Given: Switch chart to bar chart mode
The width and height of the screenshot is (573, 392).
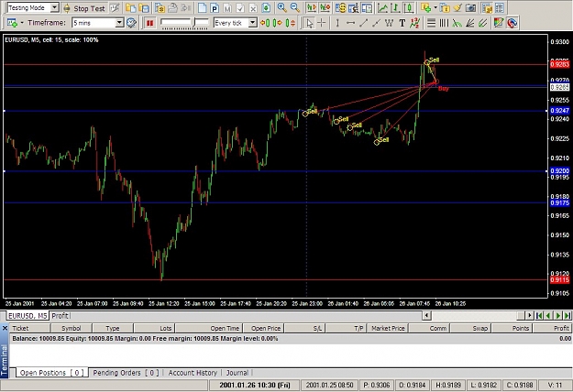Looking at the screenshot, I should tap(395, 7).
